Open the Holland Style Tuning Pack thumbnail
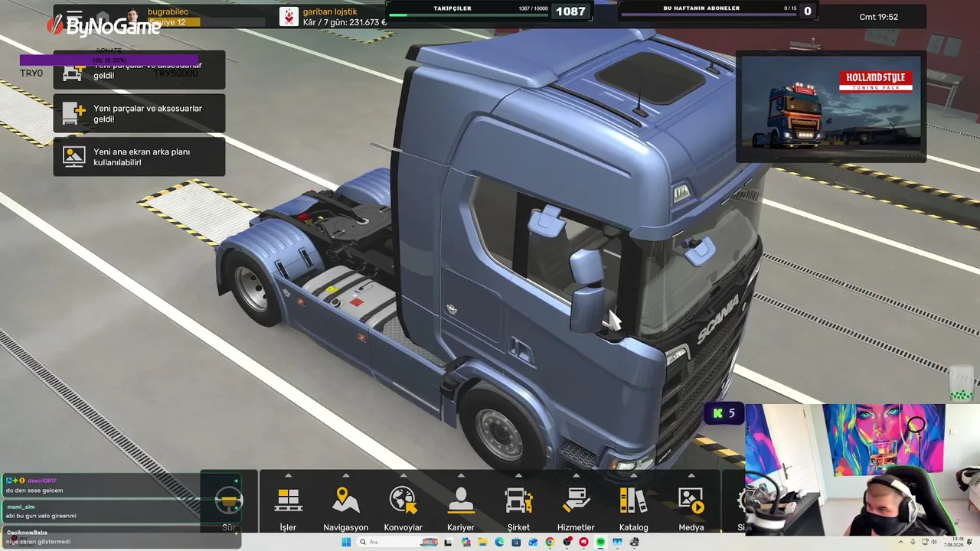This screenshot has height=551, width=980. coord(831,106)
